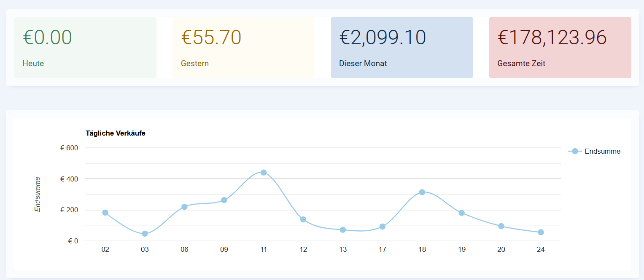Select the lowest data point at day 03

click(x=145, y=234)
